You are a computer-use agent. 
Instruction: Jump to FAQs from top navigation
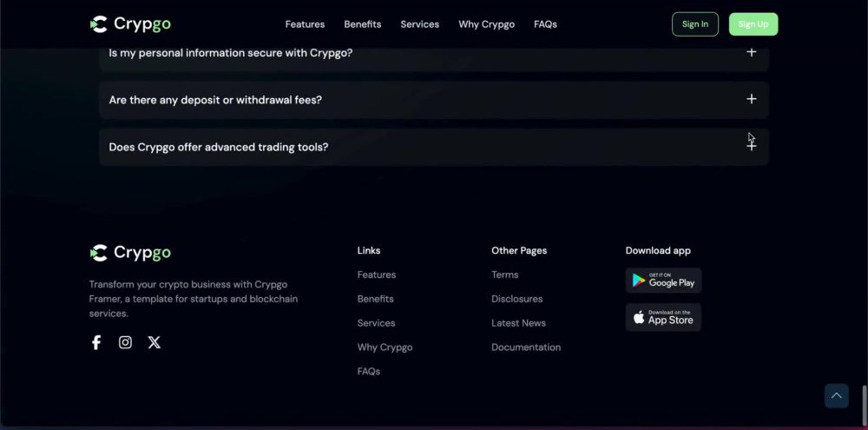tap(545, 24)
